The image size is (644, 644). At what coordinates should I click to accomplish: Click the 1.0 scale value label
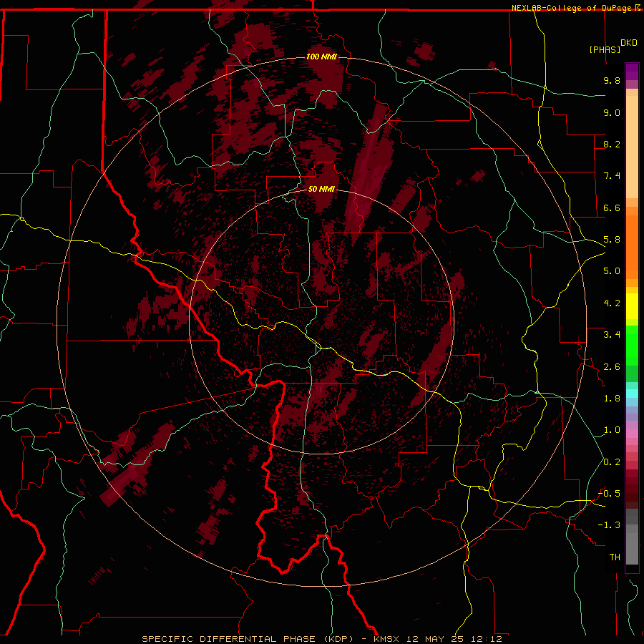tap(612, 430)
